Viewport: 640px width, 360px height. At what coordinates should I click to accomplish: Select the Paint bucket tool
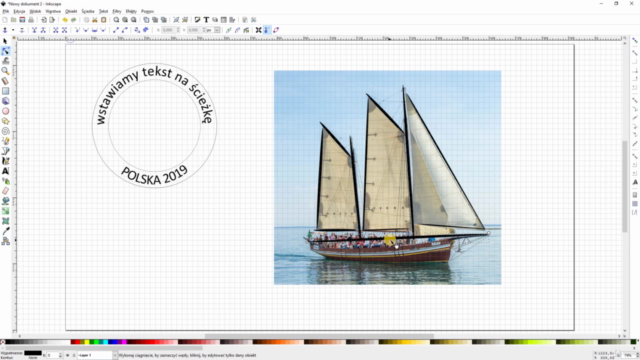coord(5,201)
